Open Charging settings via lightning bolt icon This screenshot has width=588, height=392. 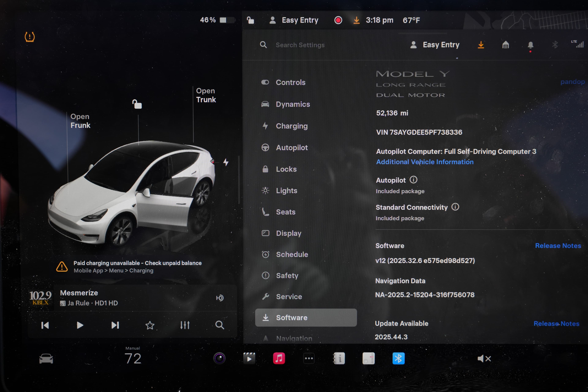coord(266,126)
